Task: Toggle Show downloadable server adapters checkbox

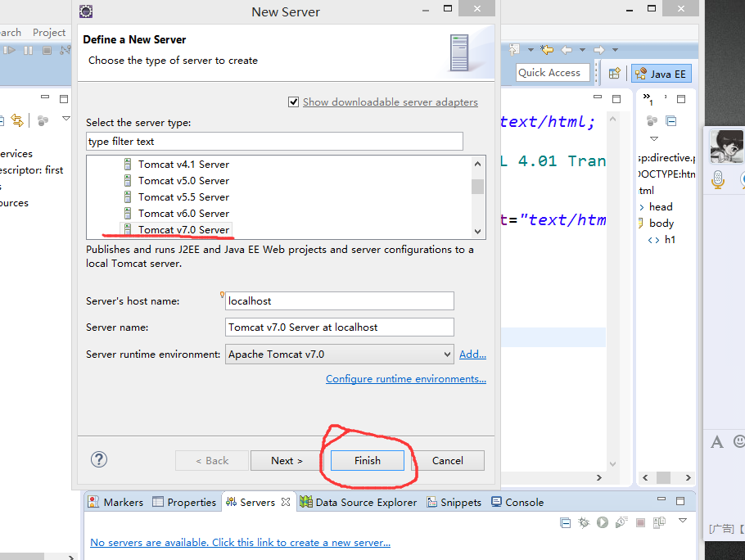Action: click(x=294, y=102)
